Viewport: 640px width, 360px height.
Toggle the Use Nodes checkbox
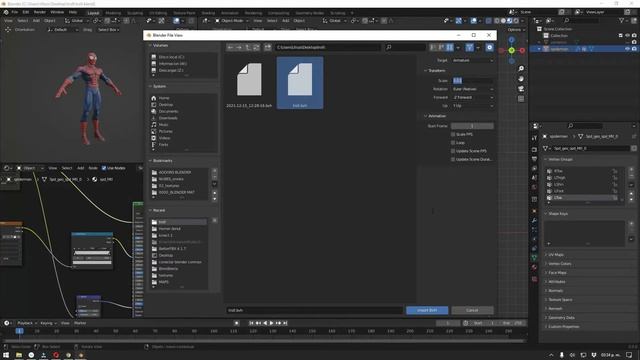104,168
